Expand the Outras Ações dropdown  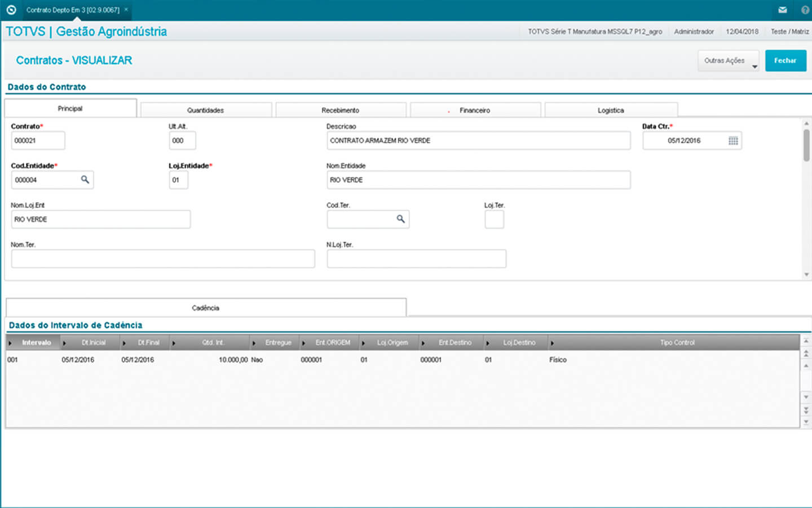tap(728, 61)
